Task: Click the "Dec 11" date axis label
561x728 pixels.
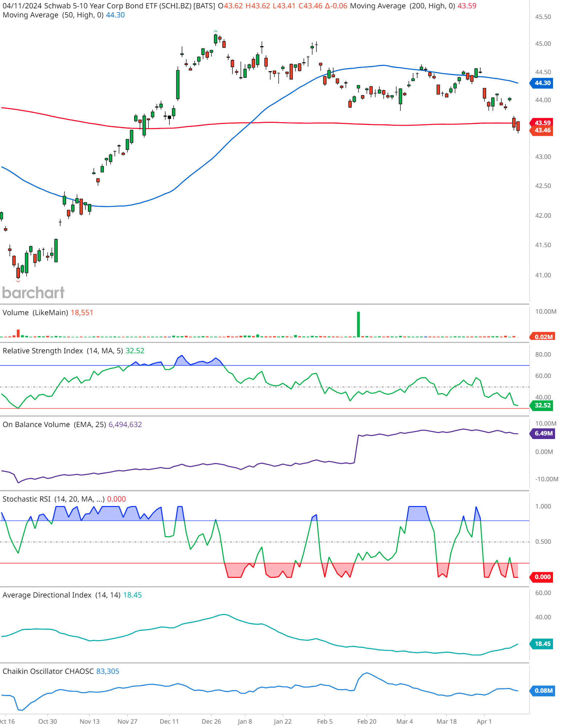Action: click(x=169, y=721)
